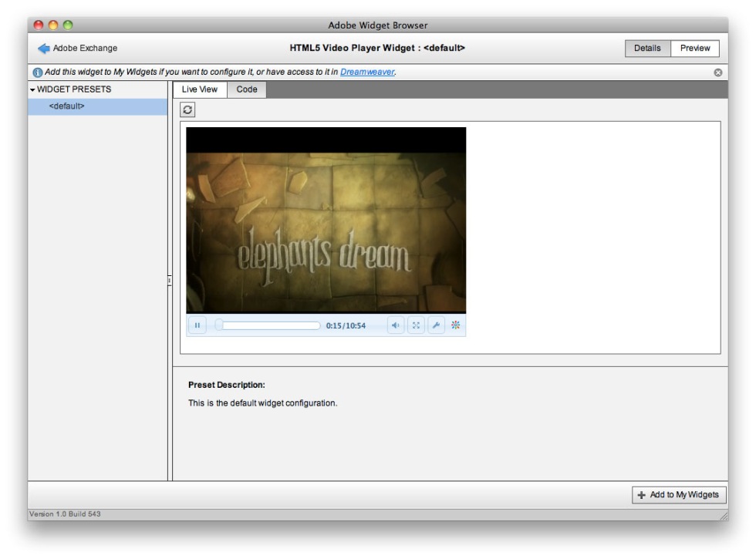The image size is (756, 559).
Task: Select the <default> preset
Action: 98,106
